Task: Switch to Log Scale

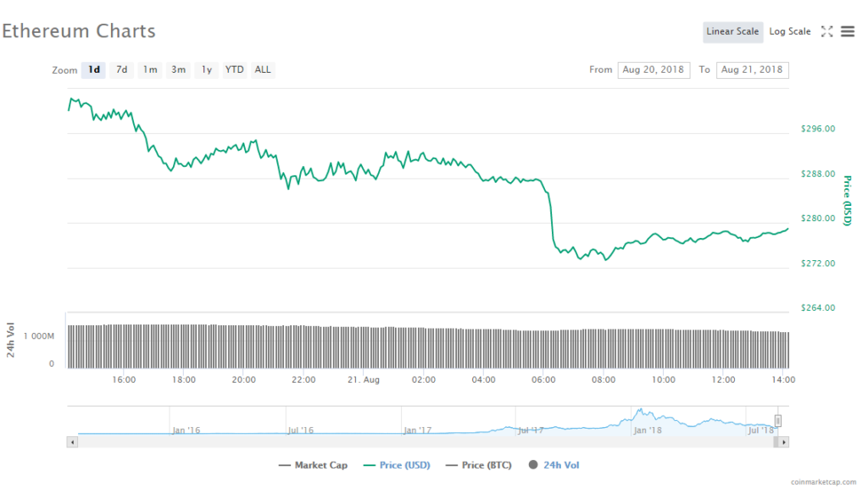Action: pyautogui.click(x=789, y=31)
